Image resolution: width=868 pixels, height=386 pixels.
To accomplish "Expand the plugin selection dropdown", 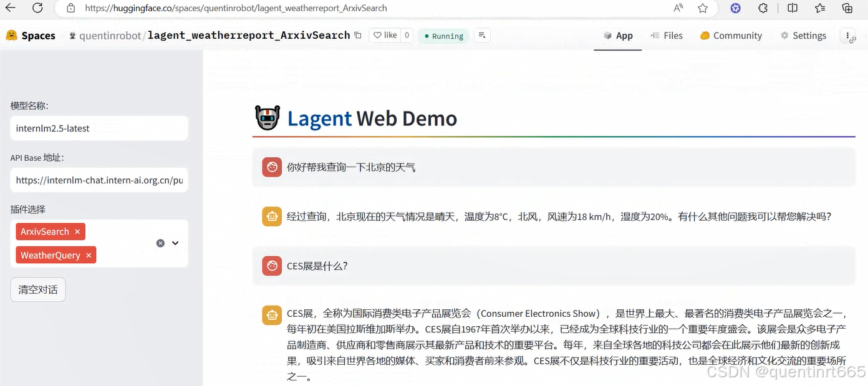I will tap(175, 243).
